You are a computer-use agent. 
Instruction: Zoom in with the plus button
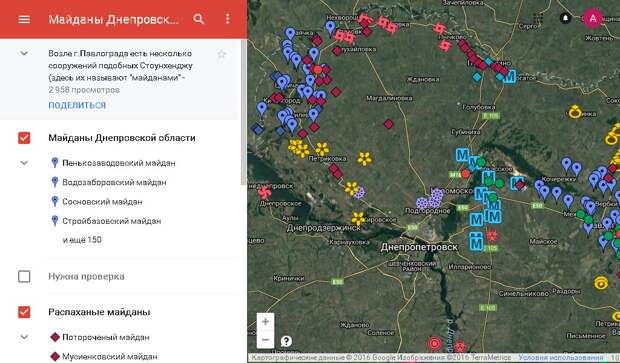(x=265, y=321)
